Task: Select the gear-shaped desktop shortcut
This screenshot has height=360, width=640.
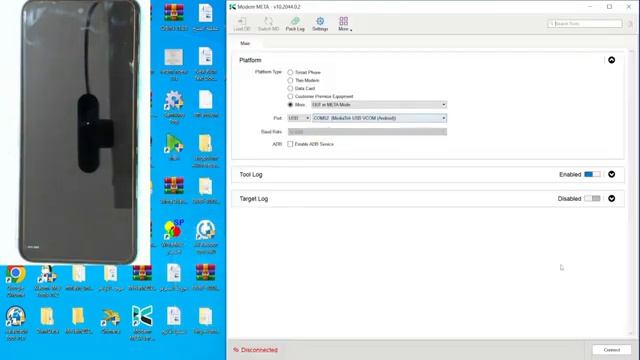Action: 174,107
